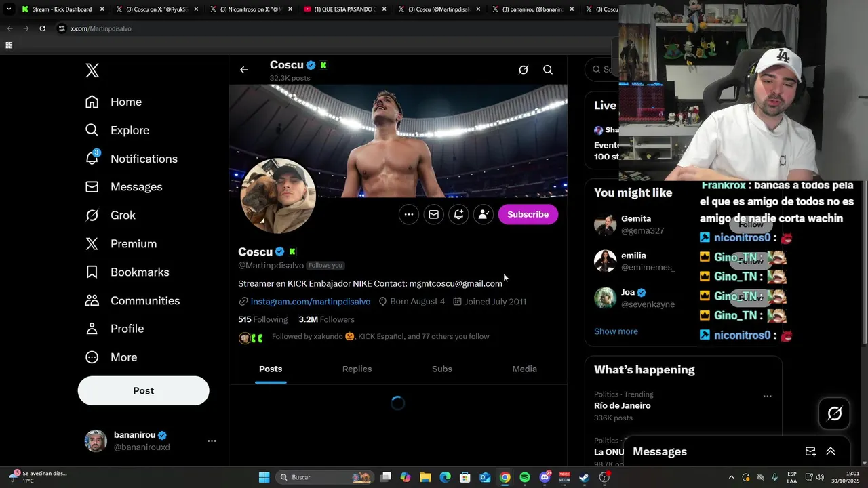Switch to the Posts tab
Viewport: 868px width, 488px height.
[271, 369]
